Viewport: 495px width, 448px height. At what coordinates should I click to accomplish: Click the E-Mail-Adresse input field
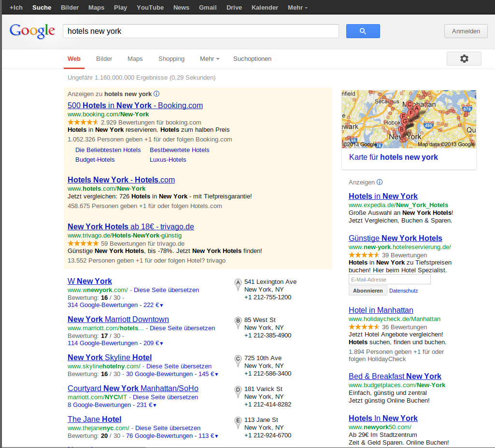389,280
